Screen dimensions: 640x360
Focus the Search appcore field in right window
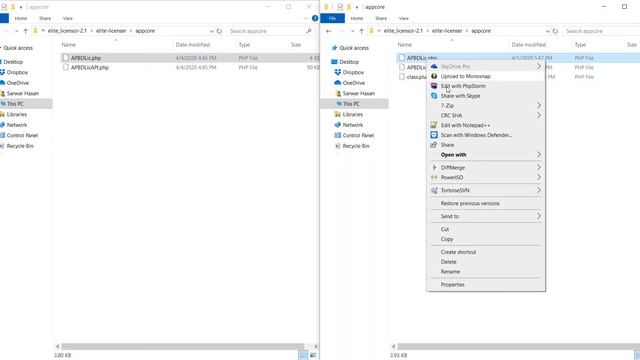point(602,31)
